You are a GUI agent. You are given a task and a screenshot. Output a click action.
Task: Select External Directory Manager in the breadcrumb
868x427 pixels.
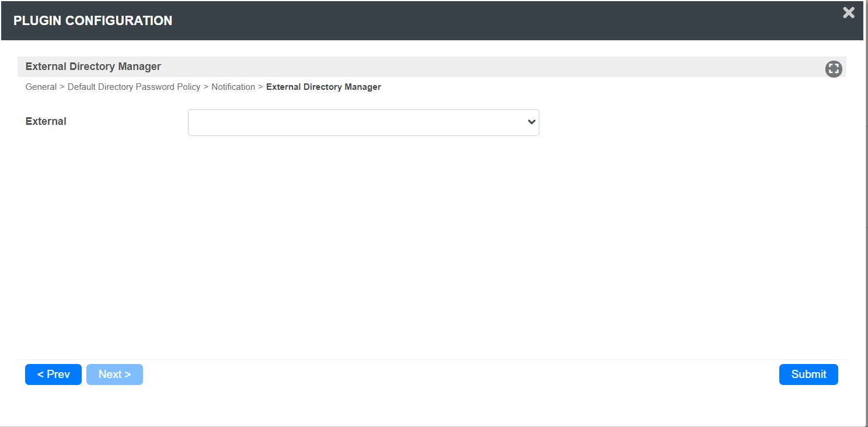coord(323,87)
